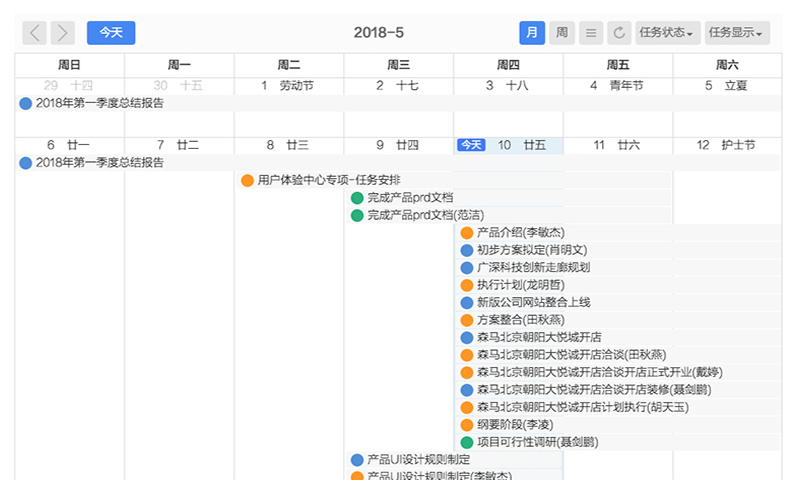
Task: Open task 新版公司网站整合上线
Action: pos(533,302)
